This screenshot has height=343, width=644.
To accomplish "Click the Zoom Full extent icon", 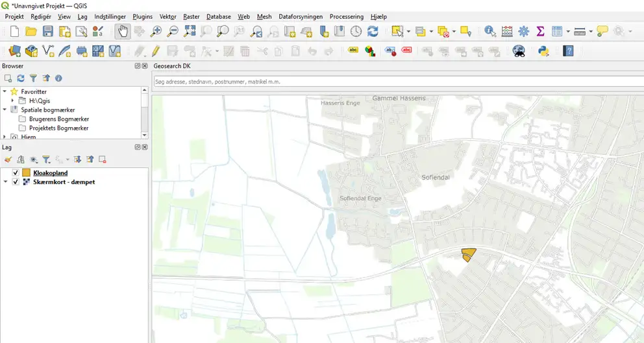I will click(190, 31).
